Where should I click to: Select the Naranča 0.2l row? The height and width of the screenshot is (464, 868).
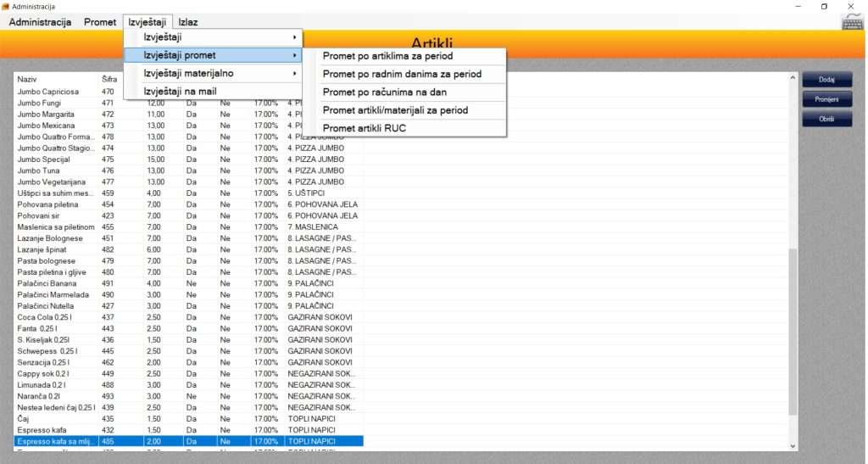click(x=188, y=396)
